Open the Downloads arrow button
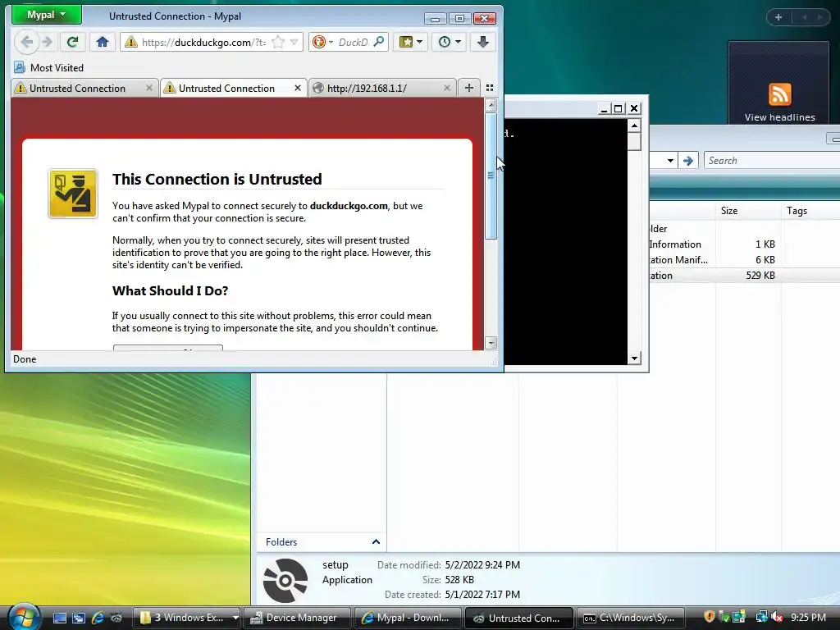 [x=482, y=42]
